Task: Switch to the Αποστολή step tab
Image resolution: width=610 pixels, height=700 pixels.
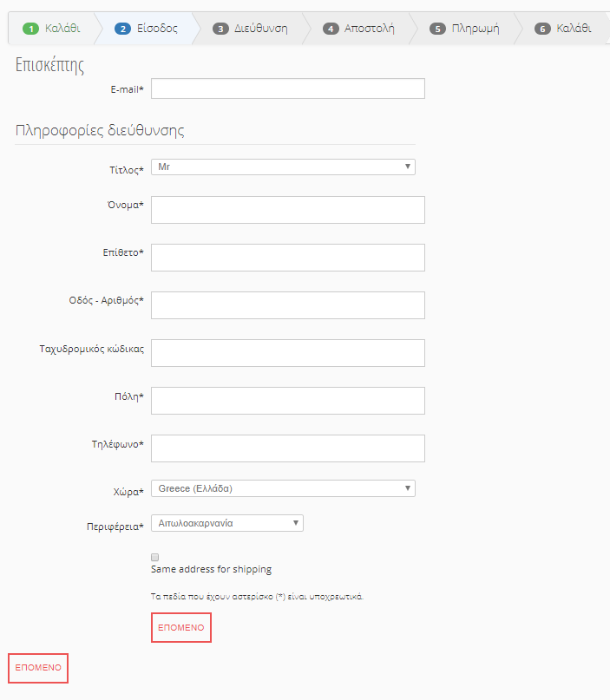Action: tap(369, 29)
